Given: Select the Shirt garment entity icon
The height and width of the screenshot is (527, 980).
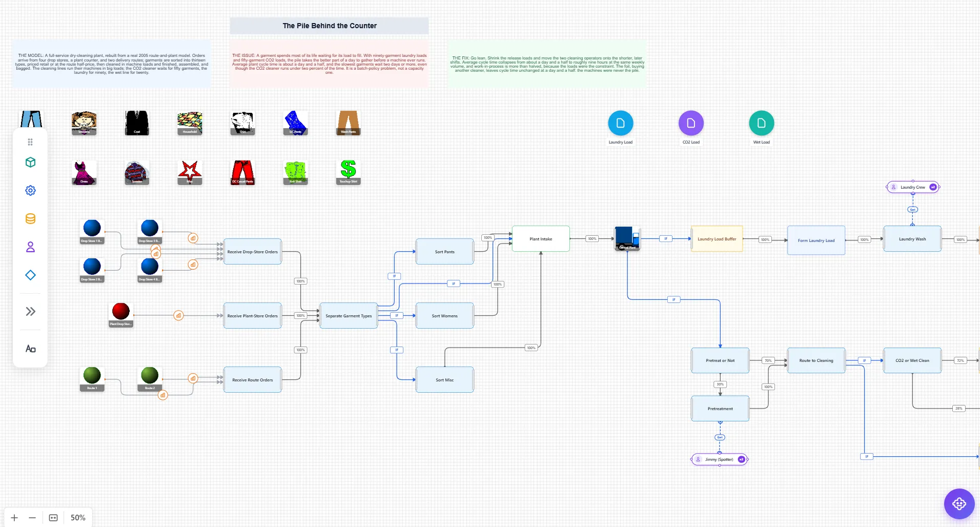Looking at the screenshot, I should (x=242, y=123).
